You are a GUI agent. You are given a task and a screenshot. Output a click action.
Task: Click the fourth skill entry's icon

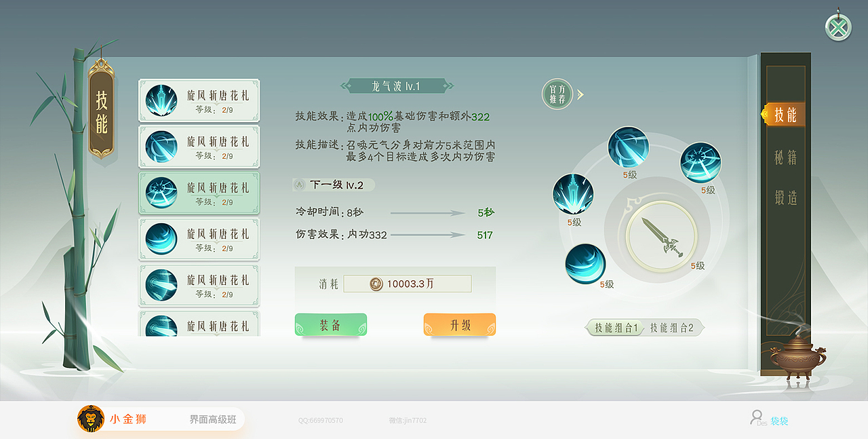tap(161, 240)
